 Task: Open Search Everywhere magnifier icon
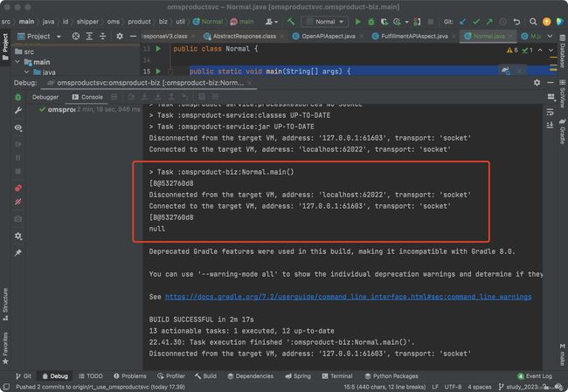click(x=533, y=22)
